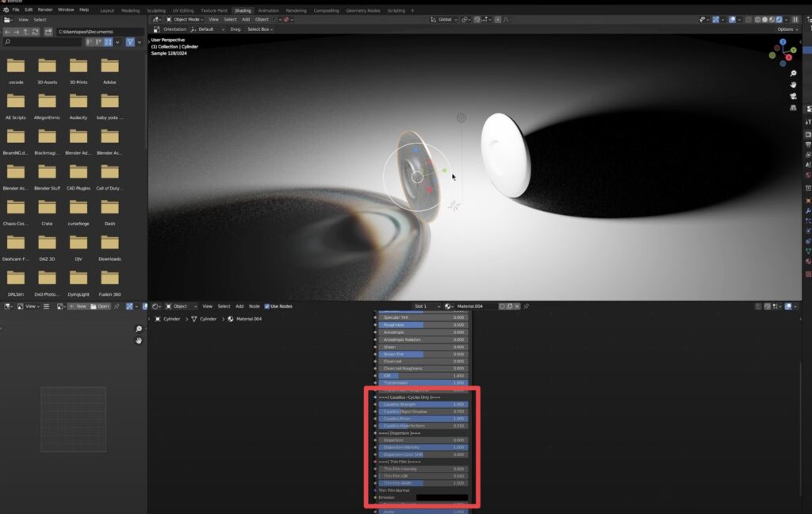
Task: Click the viewport pan hand icon
Action: pos(793,85)
